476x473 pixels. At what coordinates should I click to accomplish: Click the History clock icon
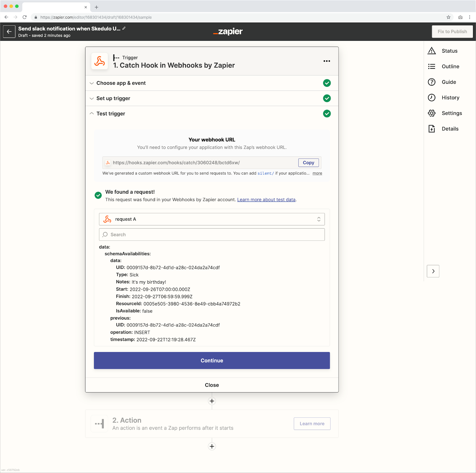(x=432, y=98)
